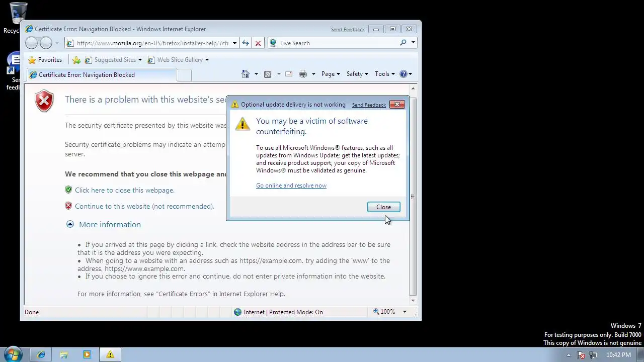Click the Read Mail envelope icon
The height and width of the screenshot is (362, 644).
(x=289, y=74)
